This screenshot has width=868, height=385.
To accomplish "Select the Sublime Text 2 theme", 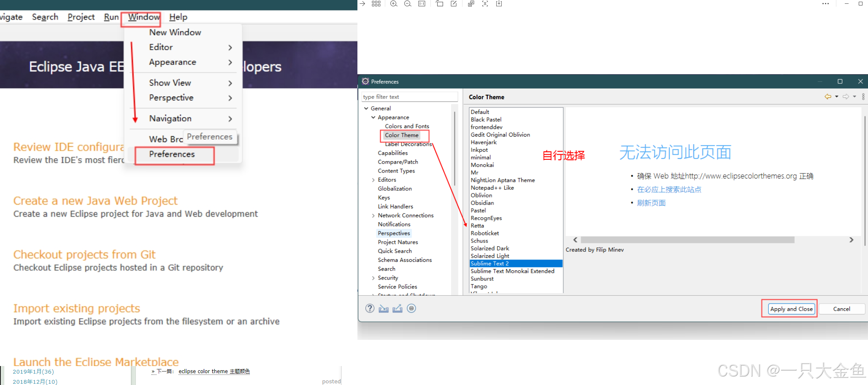I will (x=516, y=263).
